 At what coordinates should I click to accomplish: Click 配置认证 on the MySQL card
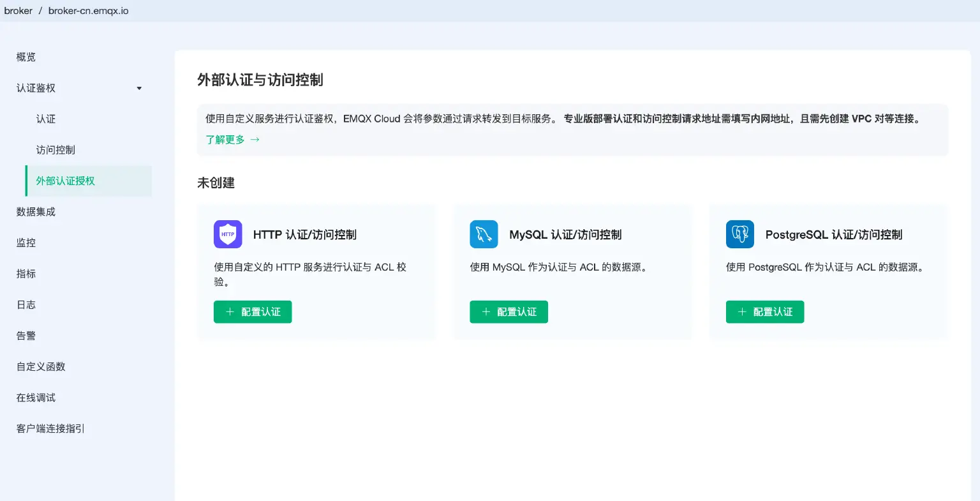click(x=509, y=311)
